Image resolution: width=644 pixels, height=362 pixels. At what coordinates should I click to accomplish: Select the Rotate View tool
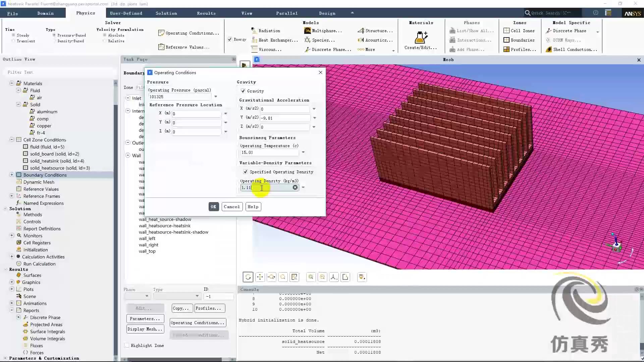pos(248,277)
